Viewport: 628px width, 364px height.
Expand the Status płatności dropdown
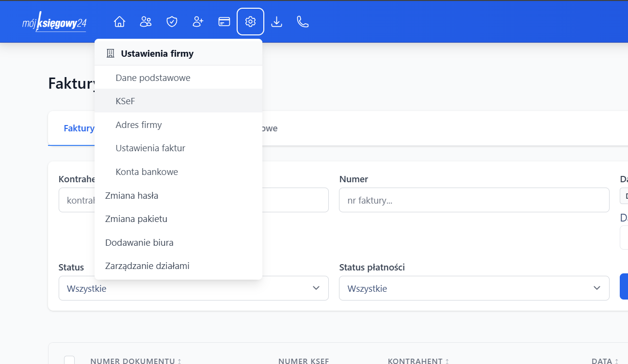point(474,288)
